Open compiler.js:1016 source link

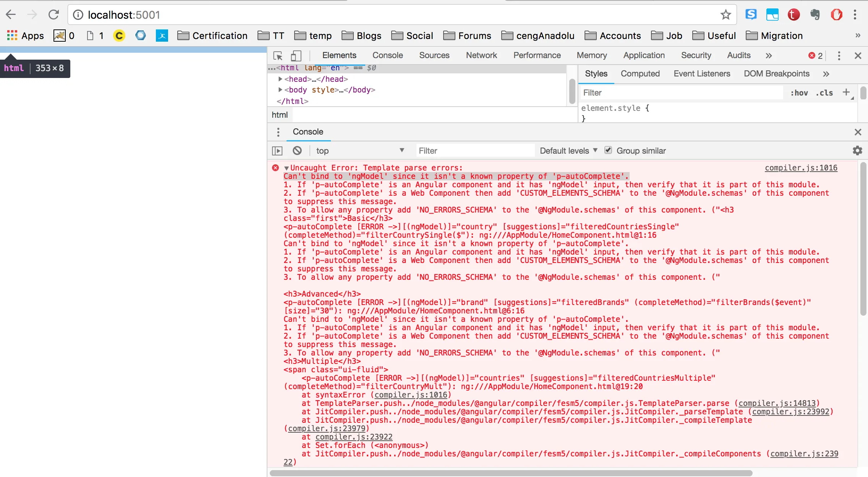[801, 168]
